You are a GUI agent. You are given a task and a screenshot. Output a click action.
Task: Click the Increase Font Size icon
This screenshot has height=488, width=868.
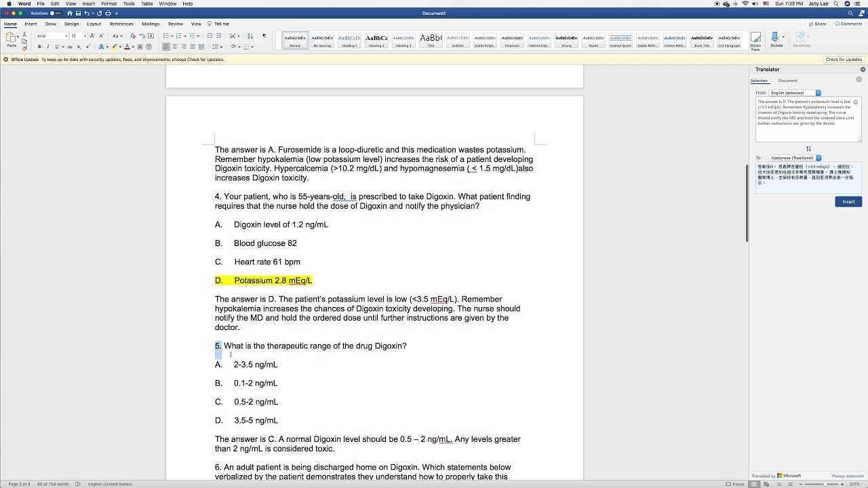coord(94,36)
